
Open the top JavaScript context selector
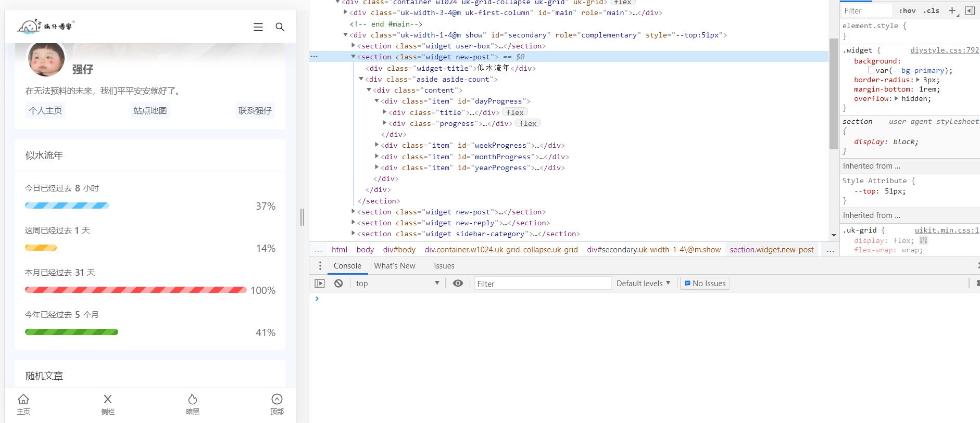point(397,284)
